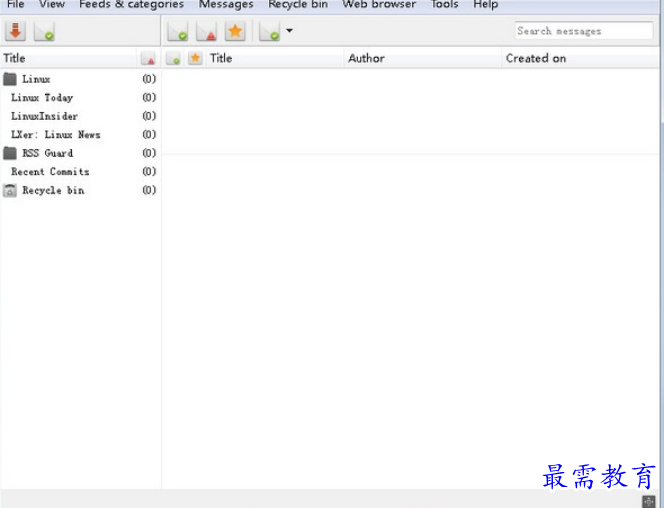Viewport: 664px width, 508px height.
Task: Open the Web browser menu
Action: pos(379,4)
